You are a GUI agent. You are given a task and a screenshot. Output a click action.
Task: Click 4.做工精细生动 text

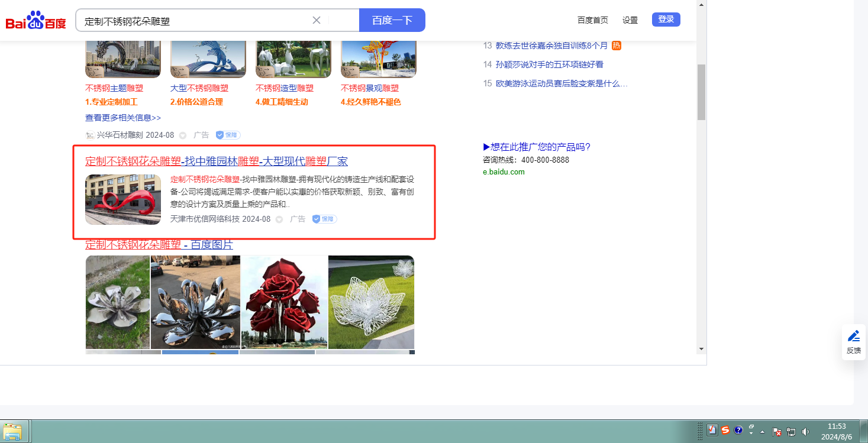coord(282,102)
